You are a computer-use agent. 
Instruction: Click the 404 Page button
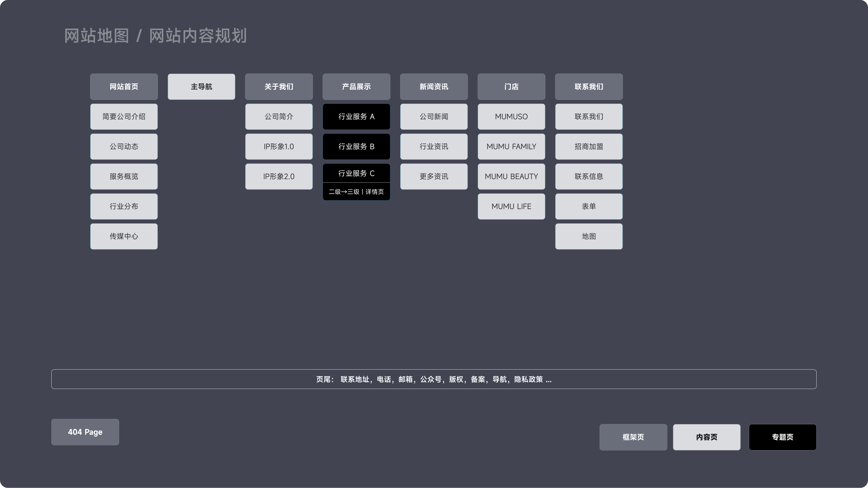(x=85, y=432)
